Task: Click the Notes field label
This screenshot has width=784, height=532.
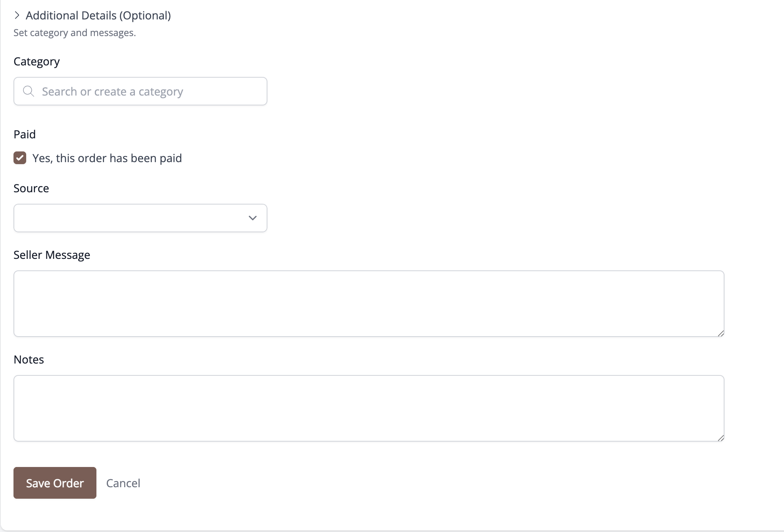Action: 29,360
